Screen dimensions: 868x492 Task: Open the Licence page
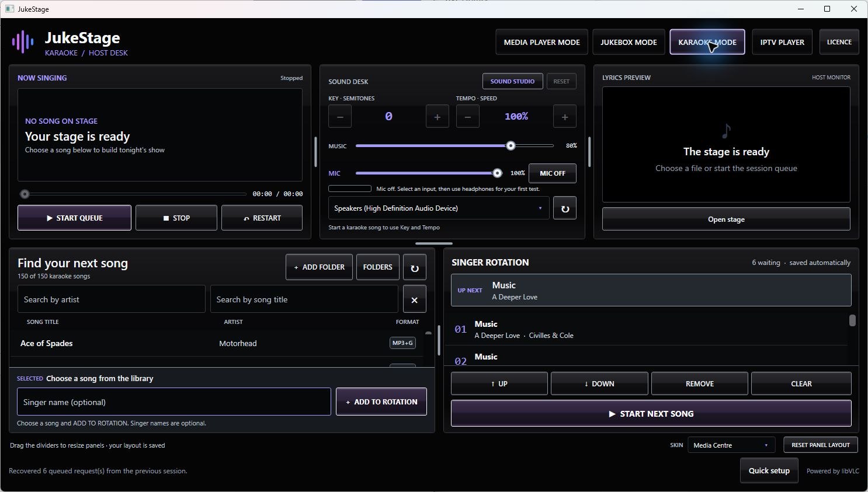839,42
